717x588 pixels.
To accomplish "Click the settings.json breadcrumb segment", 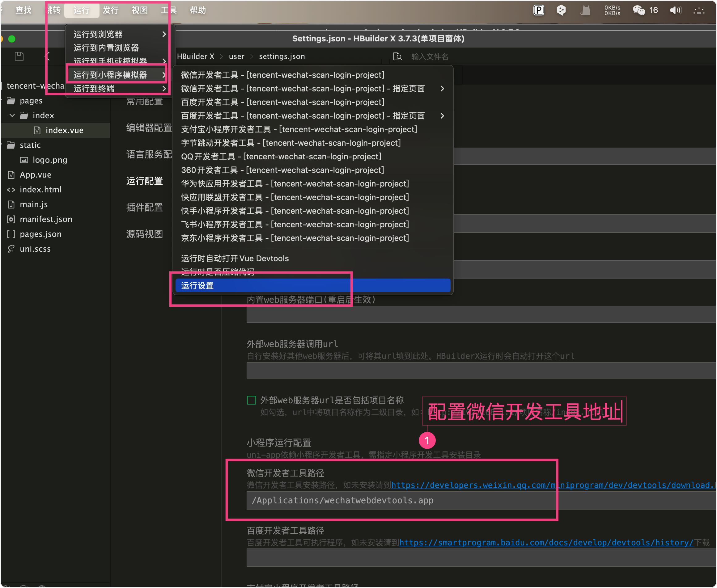I will [x=282, y=57].
